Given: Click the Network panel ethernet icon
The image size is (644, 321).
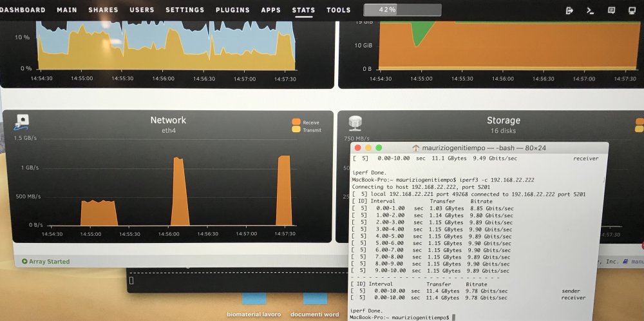Looking at the screenshot, I should (21, 122).
